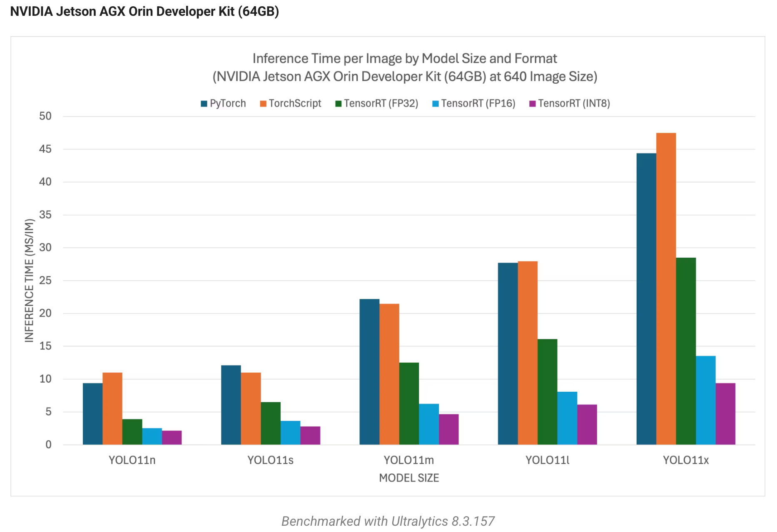Click the tallest YOLO11x TorchScript bar
777x532 pixels.
(x=666, y=289)
